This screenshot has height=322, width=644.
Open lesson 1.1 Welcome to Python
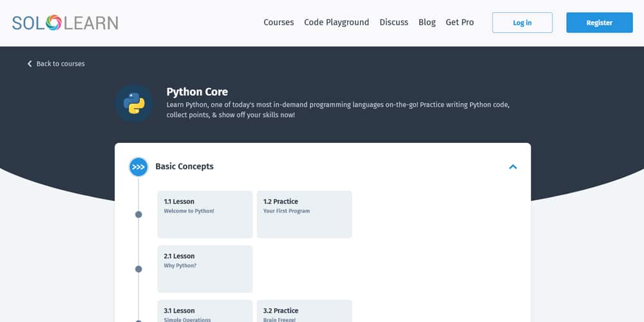tap(205, 214)
